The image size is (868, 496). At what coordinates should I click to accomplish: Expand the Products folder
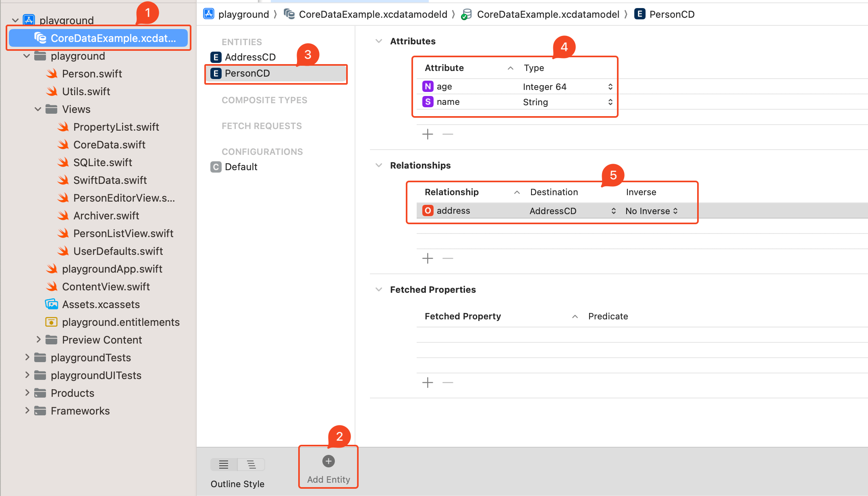[27, 393]
